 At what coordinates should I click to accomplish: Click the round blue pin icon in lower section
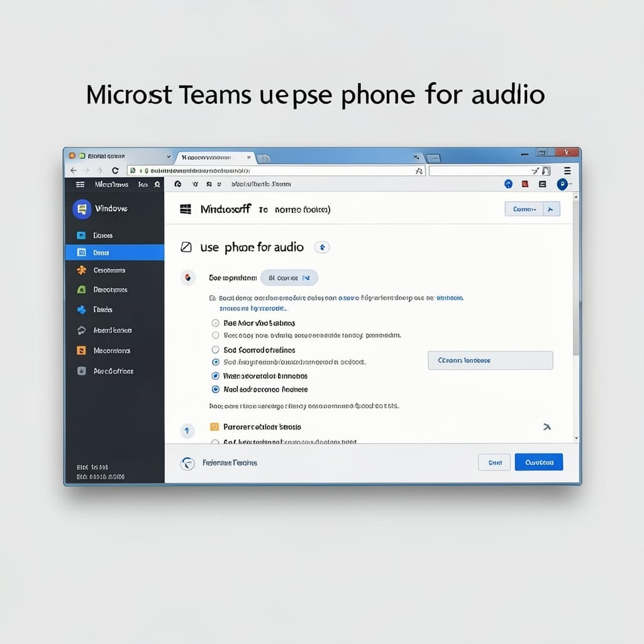(x=187, y=430)
